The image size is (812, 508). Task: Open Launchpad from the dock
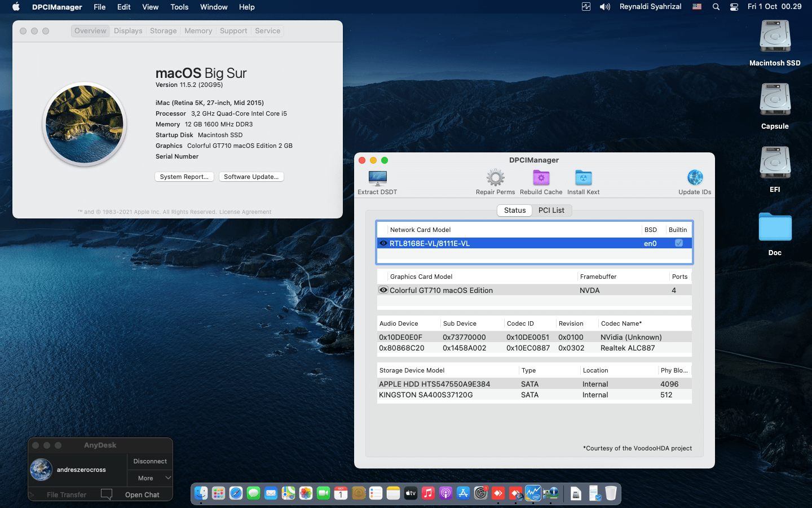pos(218,493)
